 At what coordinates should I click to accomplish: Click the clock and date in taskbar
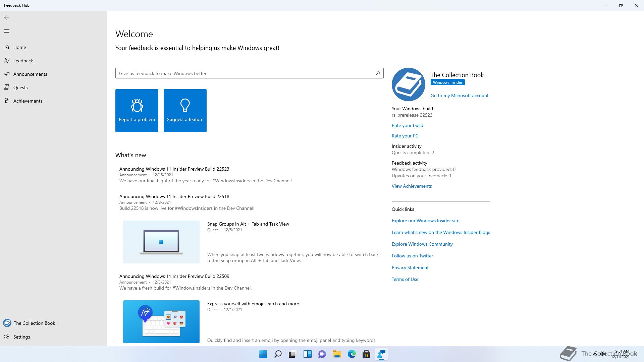pos(621,354)
